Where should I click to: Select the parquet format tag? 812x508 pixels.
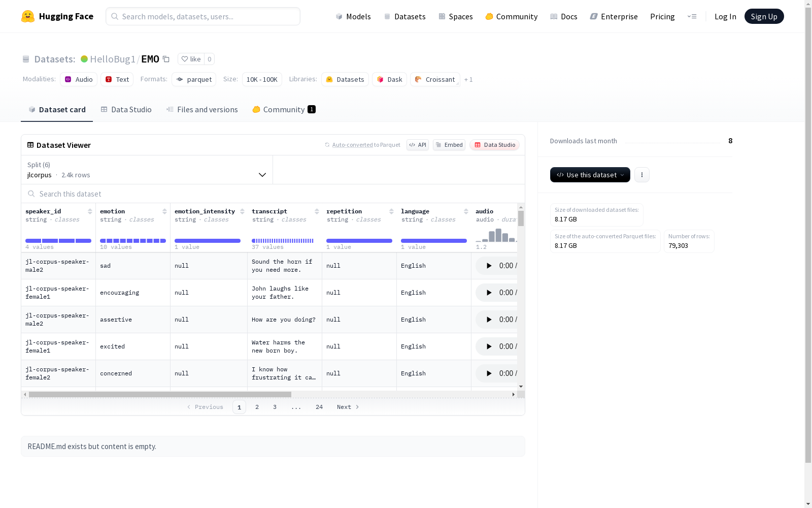[x=194, y=79]
